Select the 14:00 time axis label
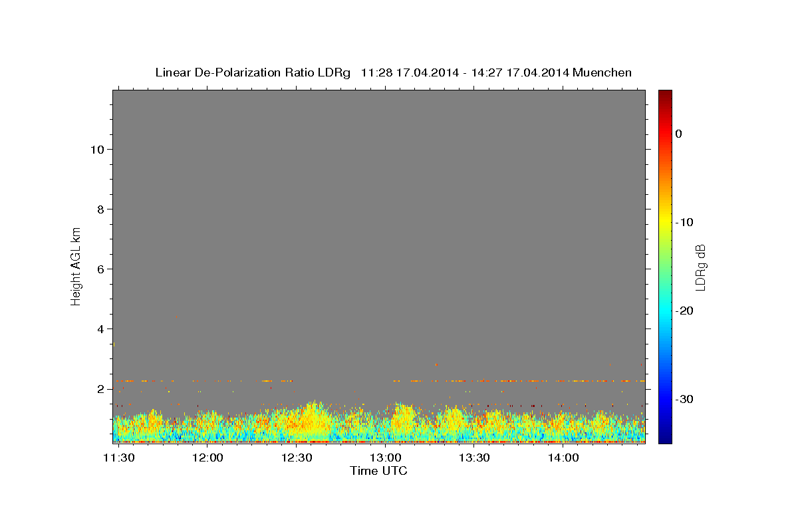The width and height of the screenshot is (798, 532). (x=563, y=458)
